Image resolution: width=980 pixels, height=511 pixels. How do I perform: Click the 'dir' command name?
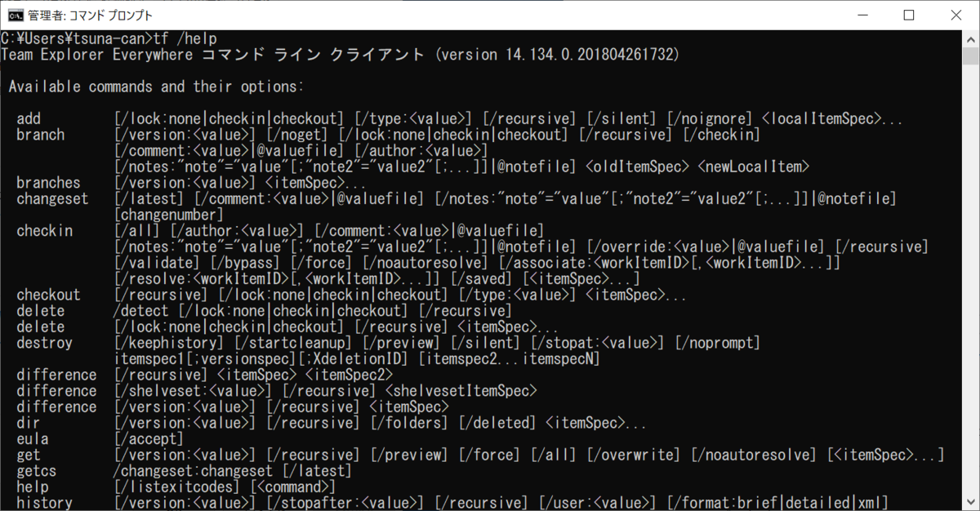[29, 423]
